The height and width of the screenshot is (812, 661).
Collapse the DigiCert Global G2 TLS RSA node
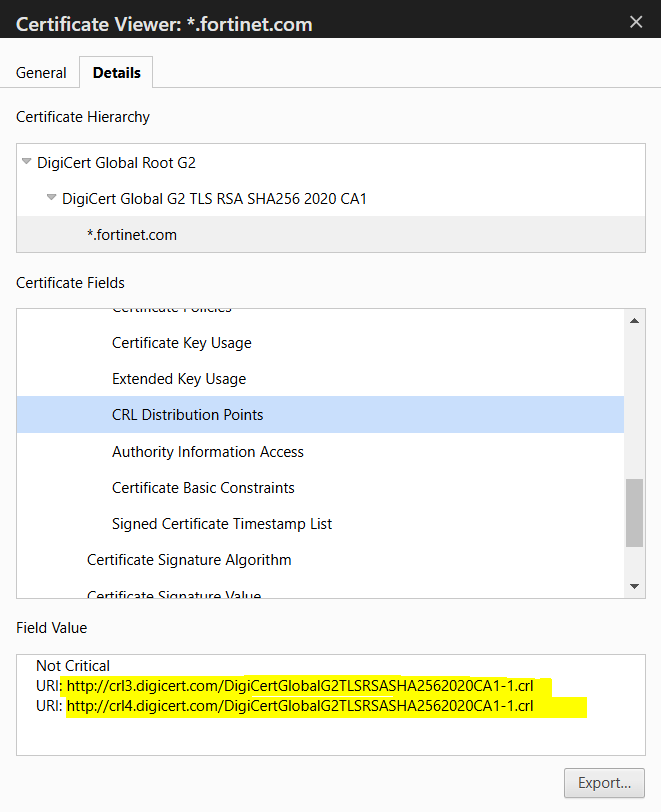coord(51,198)
